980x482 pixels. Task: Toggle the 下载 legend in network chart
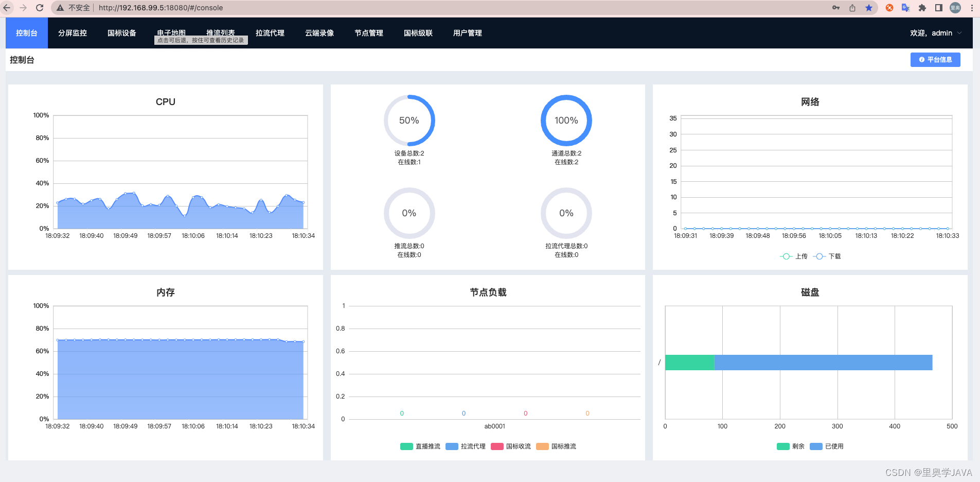[x=827, y=256]
